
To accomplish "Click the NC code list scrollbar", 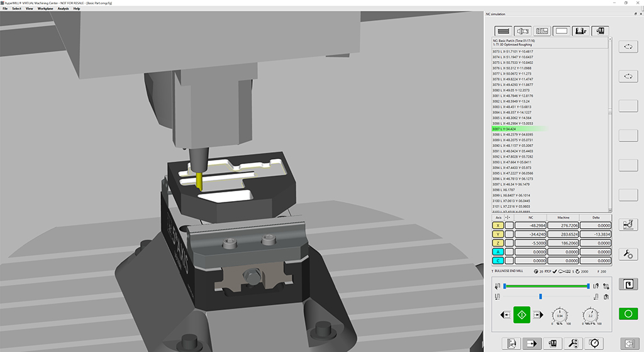I will tap(610, 124).
